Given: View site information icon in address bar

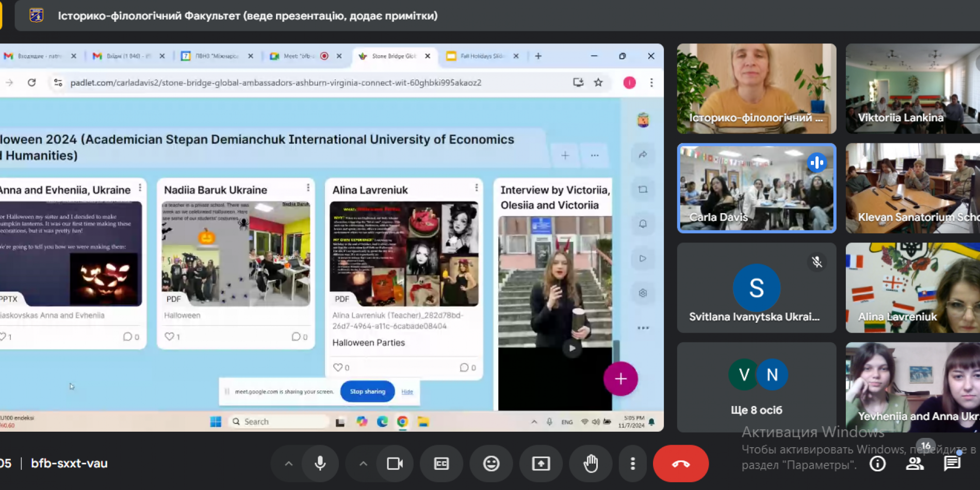Looking at the screenshot, I should tap(58, 83).
